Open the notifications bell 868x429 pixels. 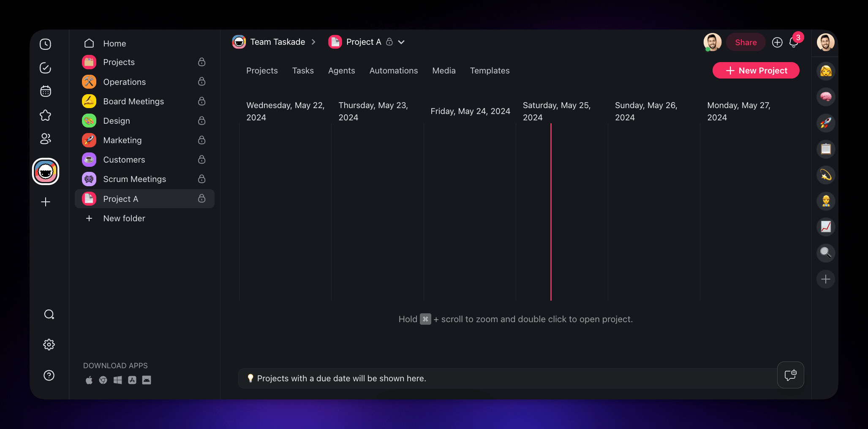click(793, 43)
